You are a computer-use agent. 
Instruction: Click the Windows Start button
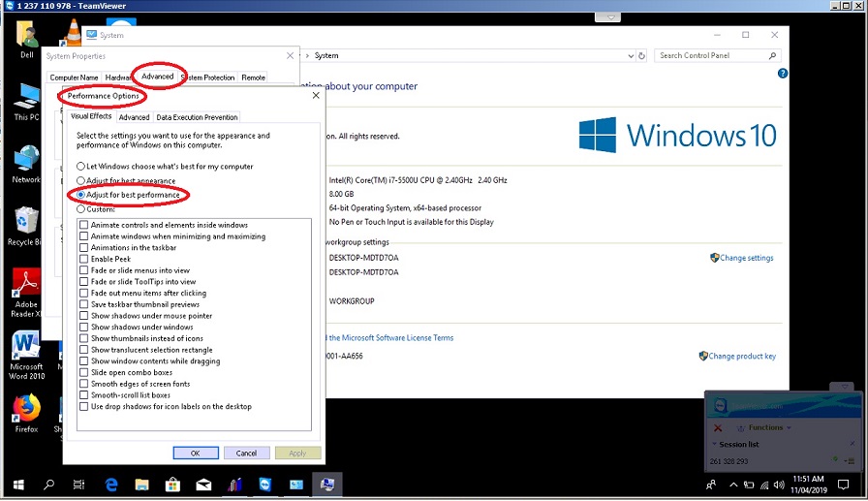(16, 485)
